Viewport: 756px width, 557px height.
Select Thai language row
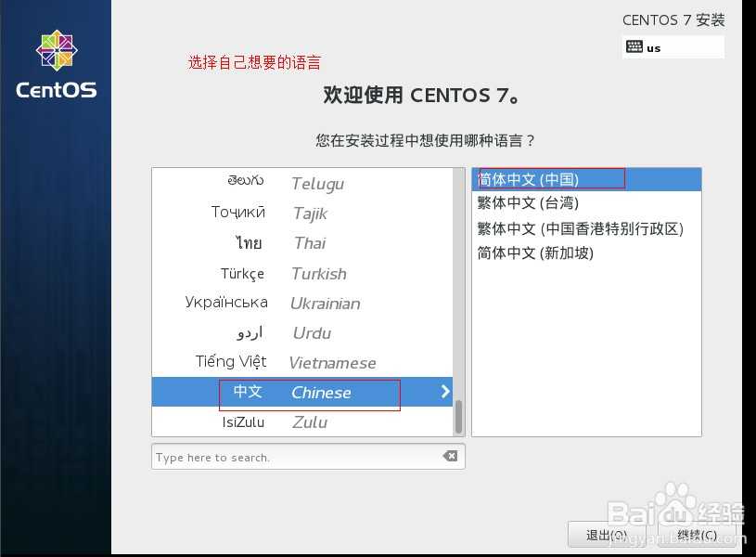302,243
